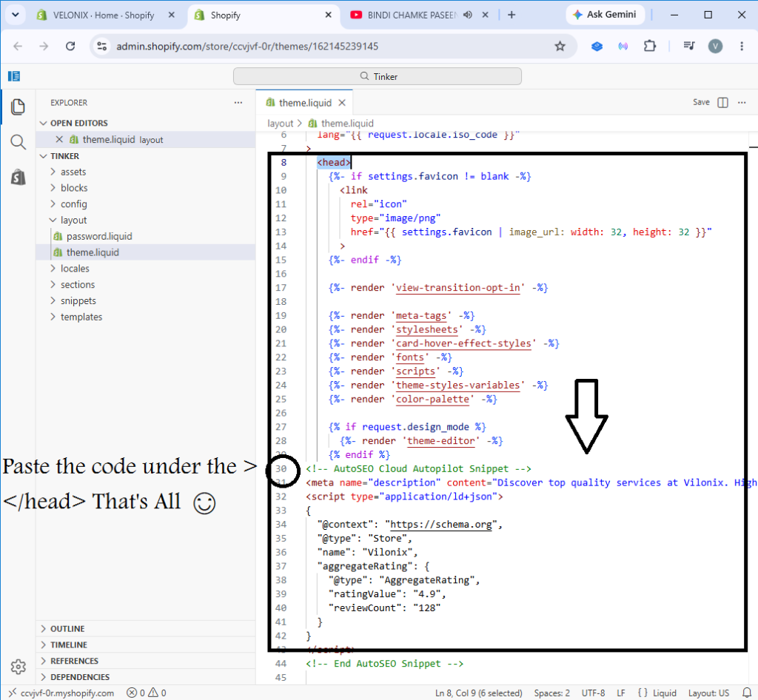Collapse the layout folder
This screenshot has width=758, height=700.
tap(73, 220)
